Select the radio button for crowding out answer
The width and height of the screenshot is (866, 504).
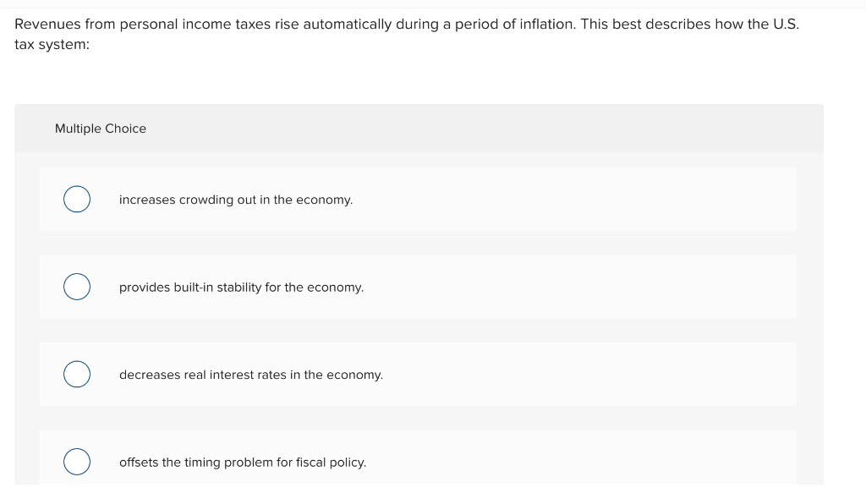click(x=77, y=199)
